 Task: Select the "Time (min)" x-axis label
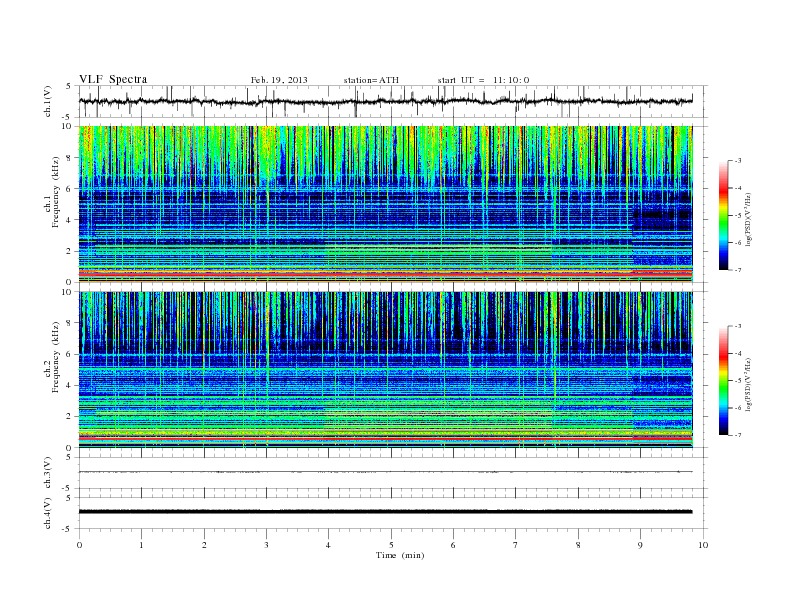[400, 555]
